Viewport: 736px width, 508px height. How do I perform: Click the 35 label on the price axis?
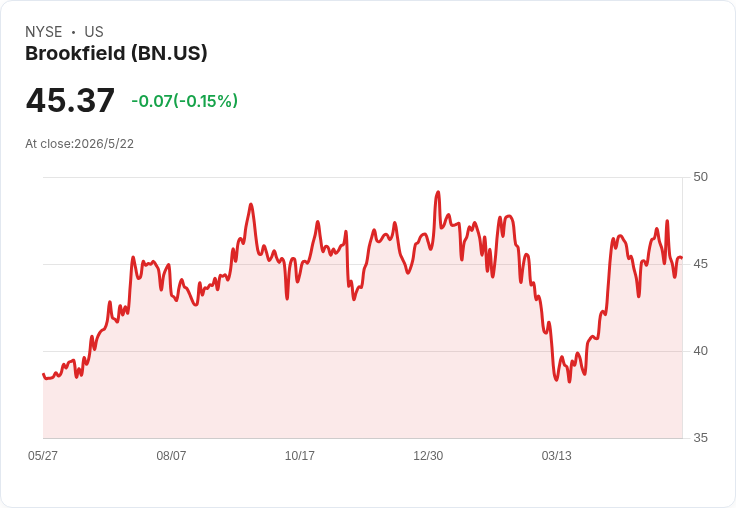(x=700, y=438)
